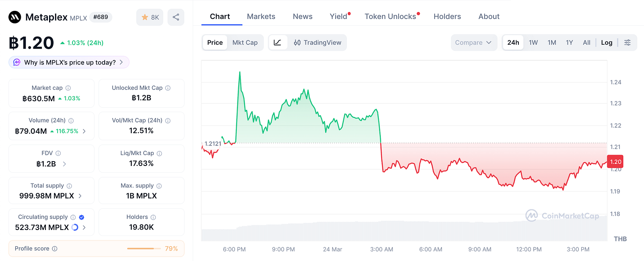Show FDV info icon
644x261 pixels.
click(58, 153)
